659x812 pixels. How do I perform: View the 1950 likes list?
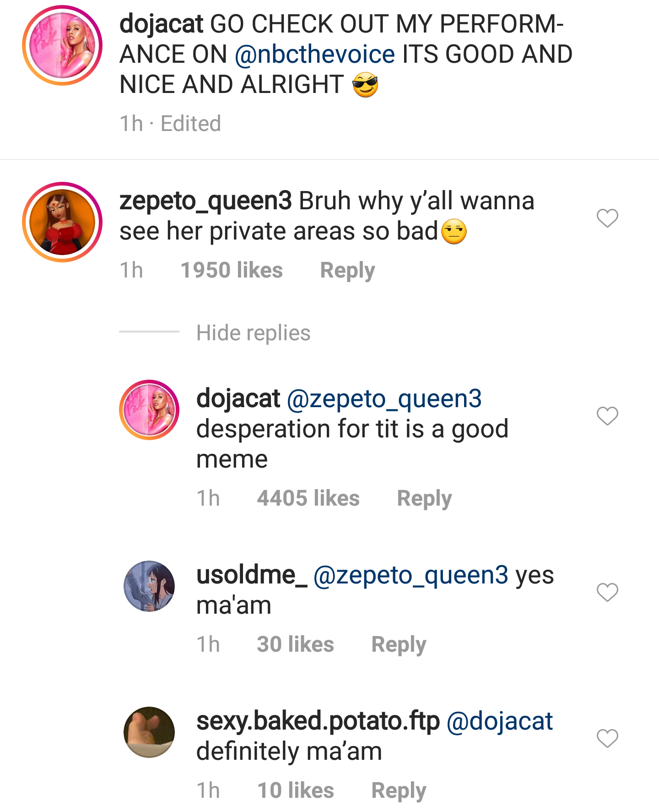click(x=232, y=270)
